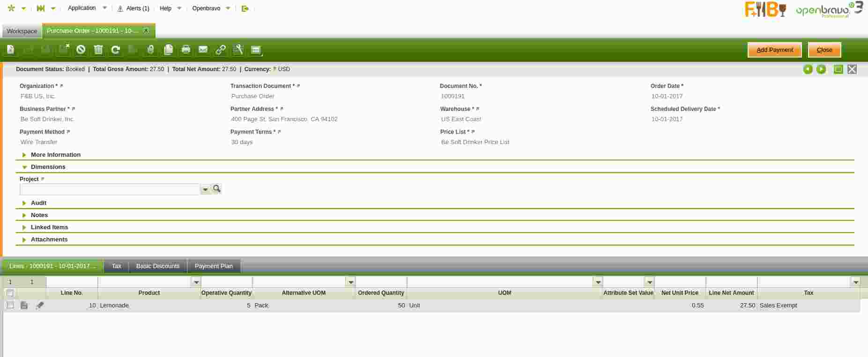Click the Project input field
The image size is (868, 357).
point(110,189)
